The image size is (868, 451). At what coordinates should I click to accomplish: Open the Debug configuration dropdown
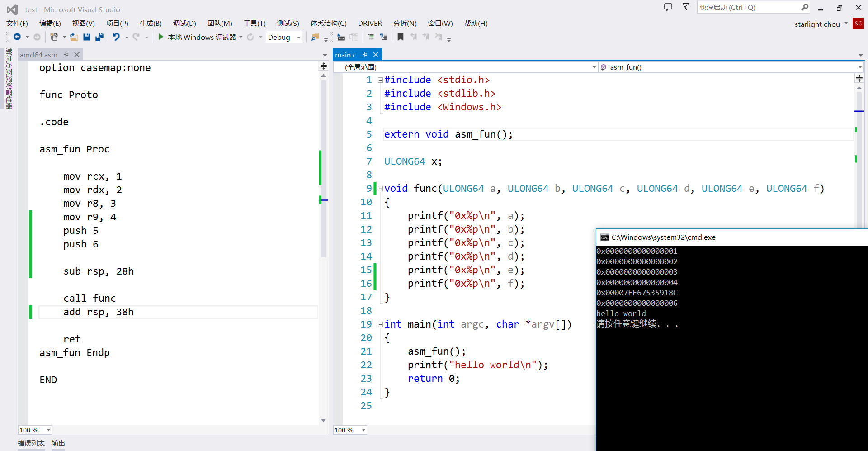(298, 38)
